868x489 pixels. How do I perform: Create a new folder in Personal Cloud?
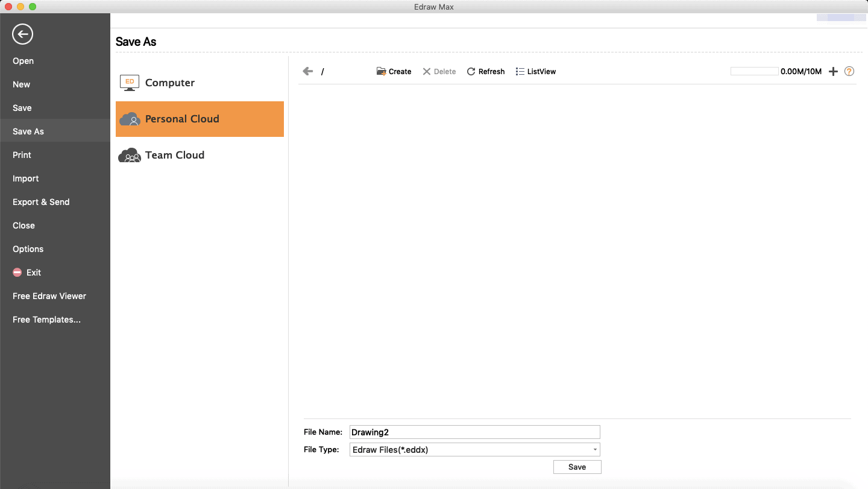pos(394,71)
